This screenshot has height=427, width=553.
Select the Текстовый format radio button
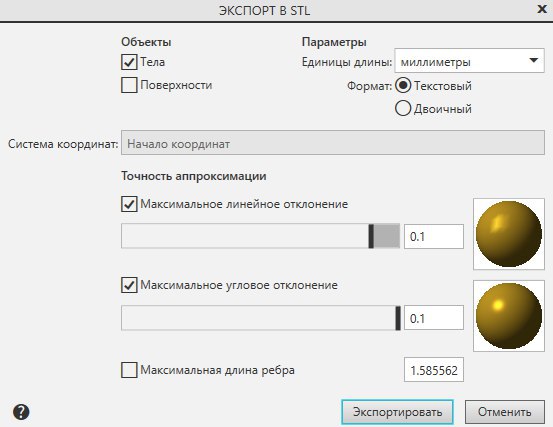[x=403, y=86]
